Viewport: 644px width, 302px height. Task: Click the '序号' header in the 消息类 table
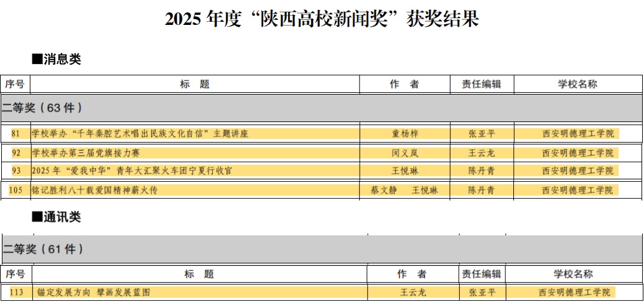click(x=15, y=84)
